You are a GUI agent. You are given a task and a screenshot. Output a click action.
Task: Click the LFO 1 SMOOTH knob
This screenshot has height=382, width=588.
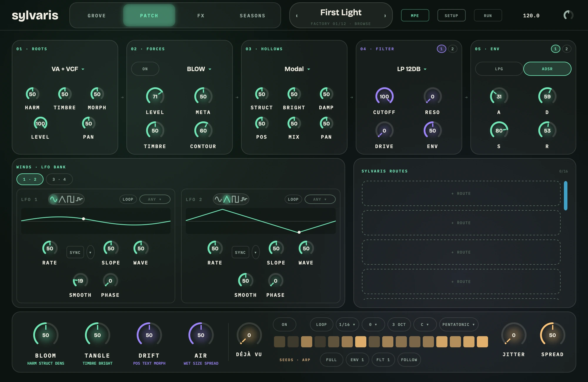click(80, 281)
